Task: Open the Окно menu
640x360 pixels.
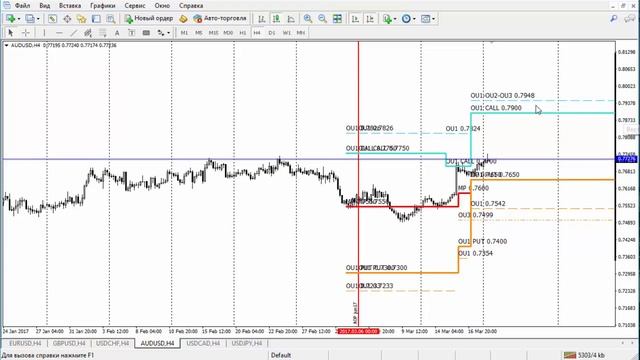Action: click(x=162, y=6)
